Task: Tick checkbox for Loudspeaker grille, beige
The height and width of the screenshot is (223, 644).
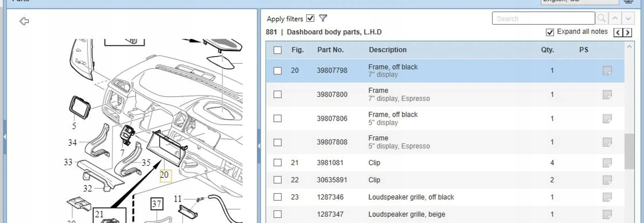Action: (x=277, y=214)
